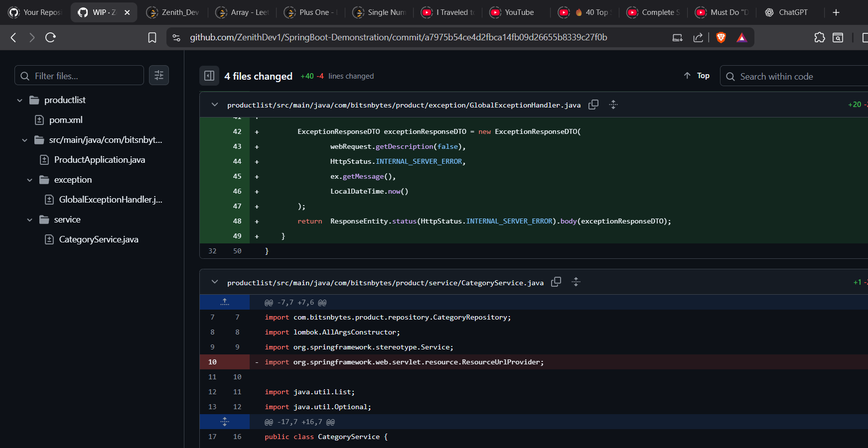
Task: Navigate back with the browser arrow
Action: [13, 37]
